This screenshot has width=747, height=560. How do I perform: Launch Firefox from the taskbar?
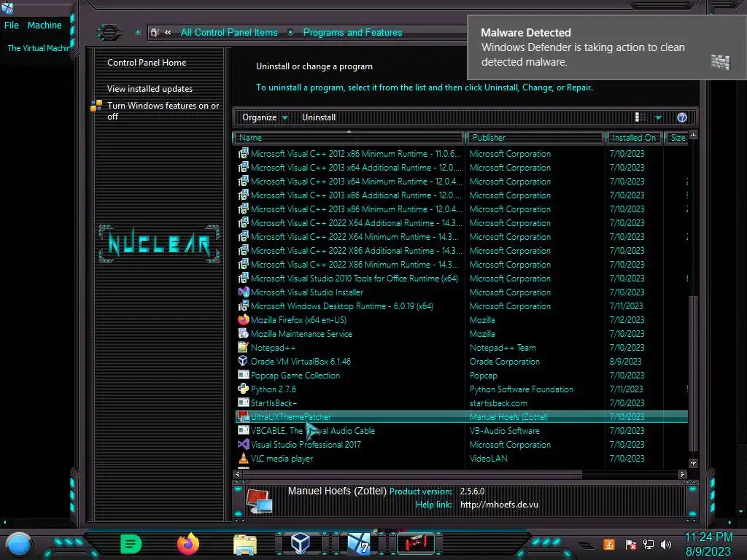188,544
